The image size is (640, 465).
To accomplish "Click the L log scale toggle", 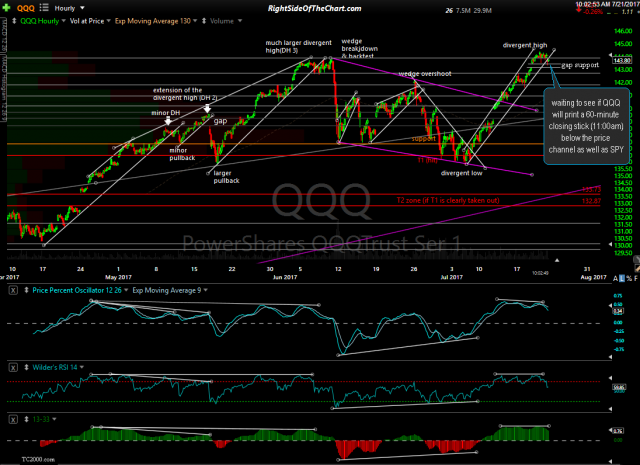I will tap(622, 278).
